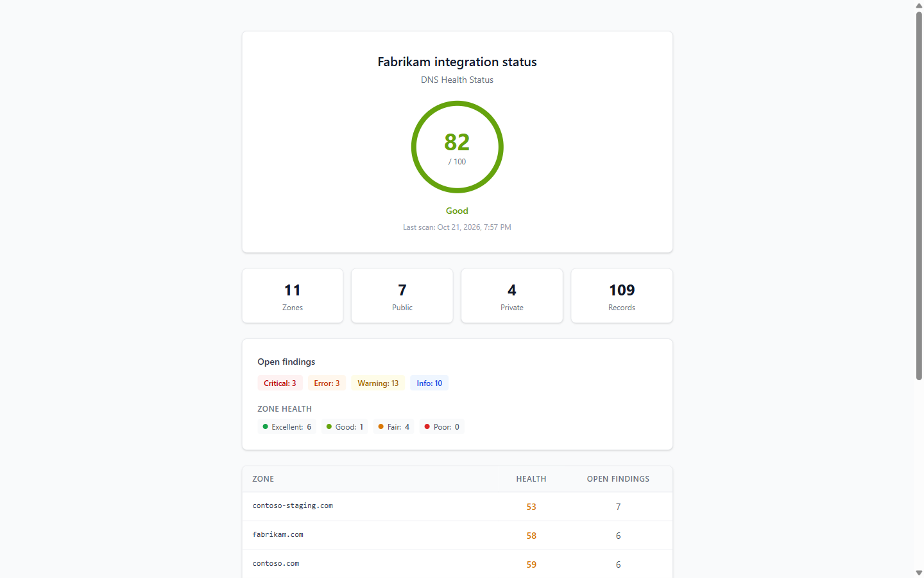924x578 pixels.
Task: Click health score 59 for contoso.com
Action: [531, 565]
